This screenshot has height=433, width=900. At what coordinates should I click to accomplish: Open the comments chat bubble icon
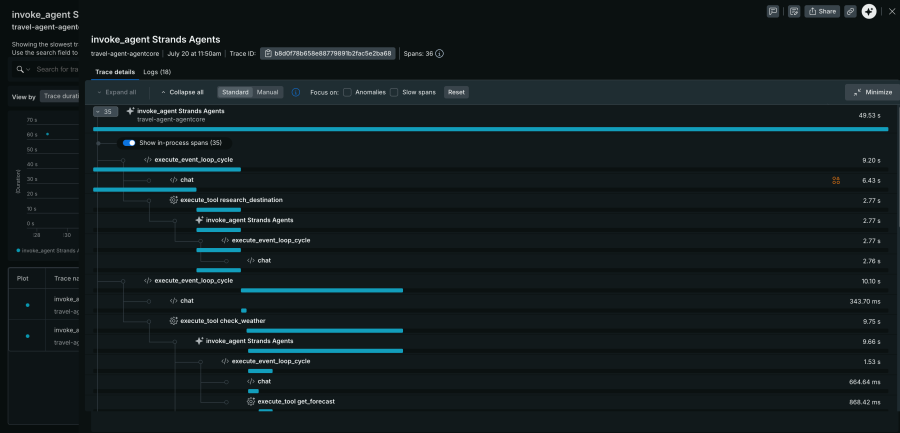773,11
